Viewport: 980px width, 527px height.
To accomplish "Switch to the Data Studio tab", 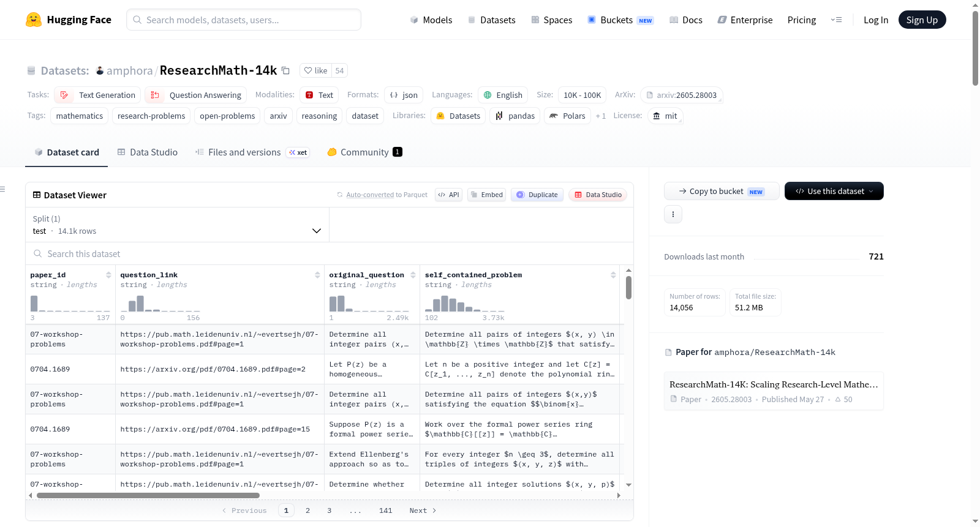I will click(x=148, y=152).
